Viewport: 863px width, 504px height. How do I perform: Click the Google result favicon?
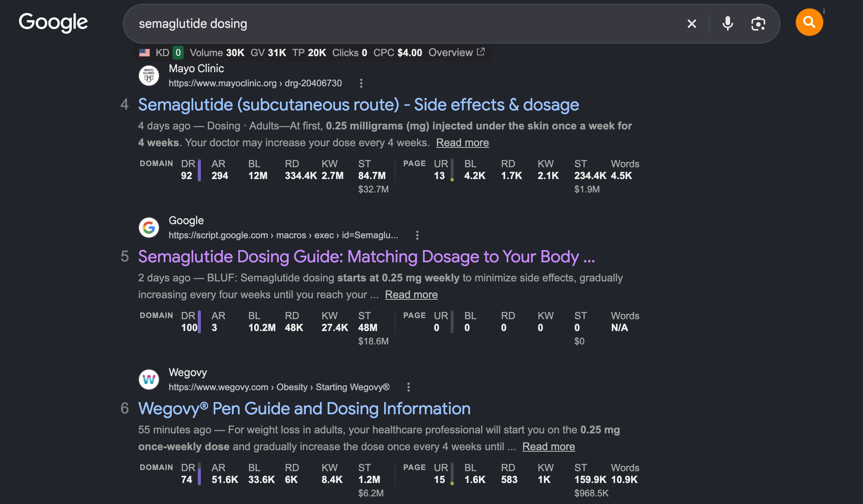(x=149, y=227)
